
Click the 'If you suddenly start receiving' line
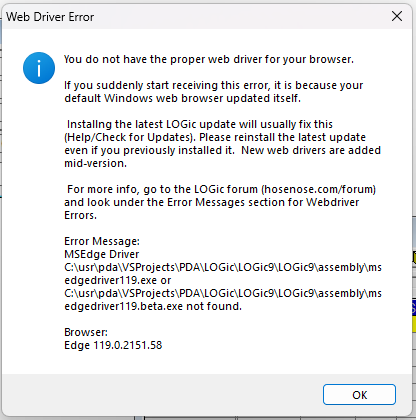tap(213, 85)
